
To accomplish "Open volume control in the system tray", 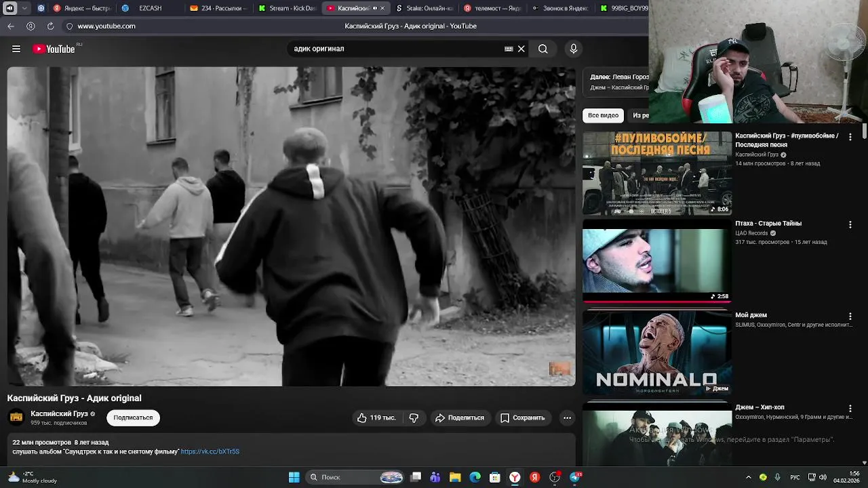I will (x=823, y=477).
